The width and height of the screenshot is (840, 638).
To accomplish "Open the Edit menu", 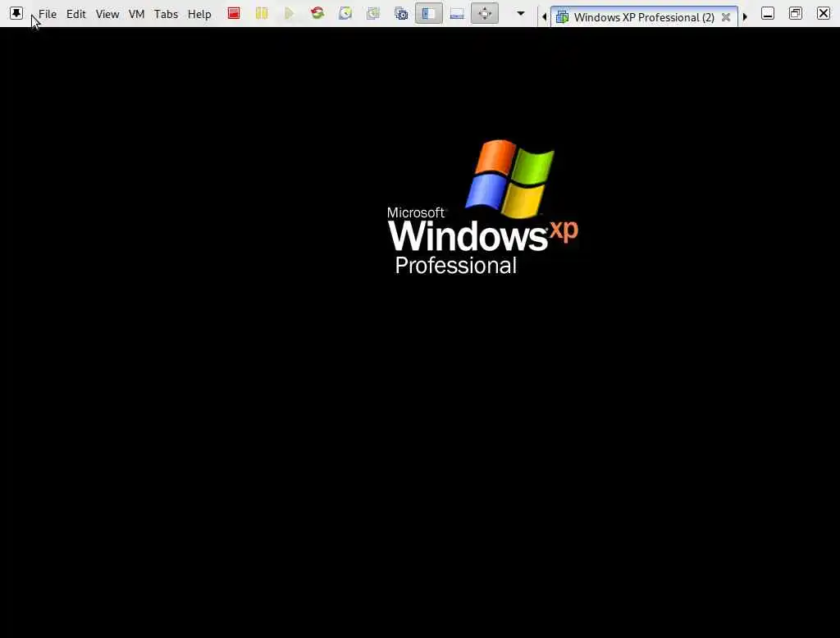I will coord(76,14).
